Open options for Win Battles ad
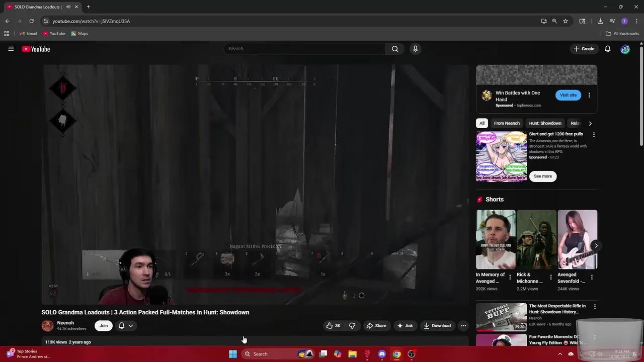 (589, 95)
